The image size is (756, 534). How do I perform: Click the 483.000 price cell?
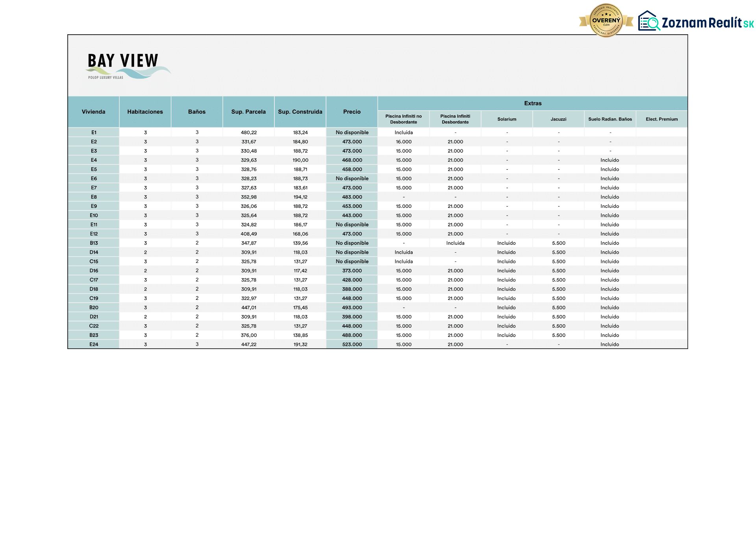pos(352,197)
